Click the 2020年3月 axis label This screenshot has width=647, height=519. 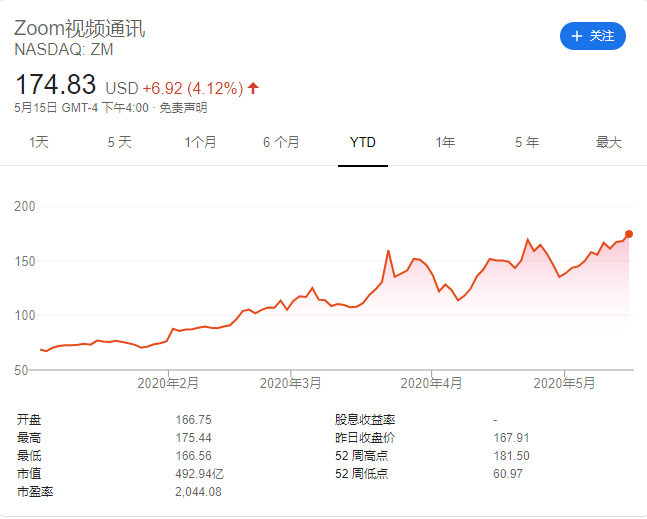click(x=290, y=383)
